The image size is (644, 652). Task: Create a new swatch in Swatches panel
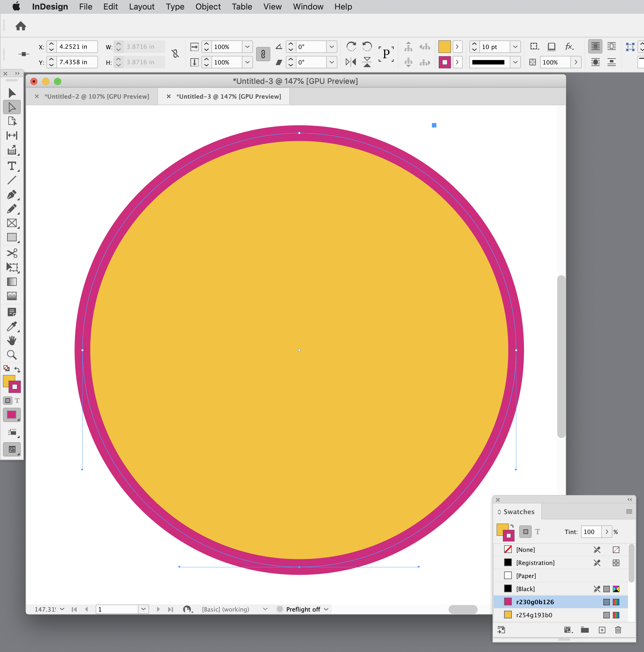tap(602, 630)
